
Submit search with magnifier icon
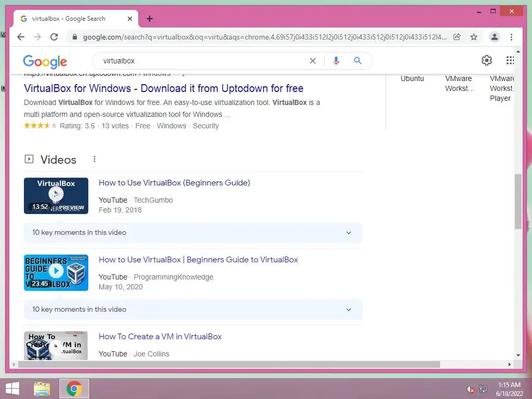[x=357, y=61]
